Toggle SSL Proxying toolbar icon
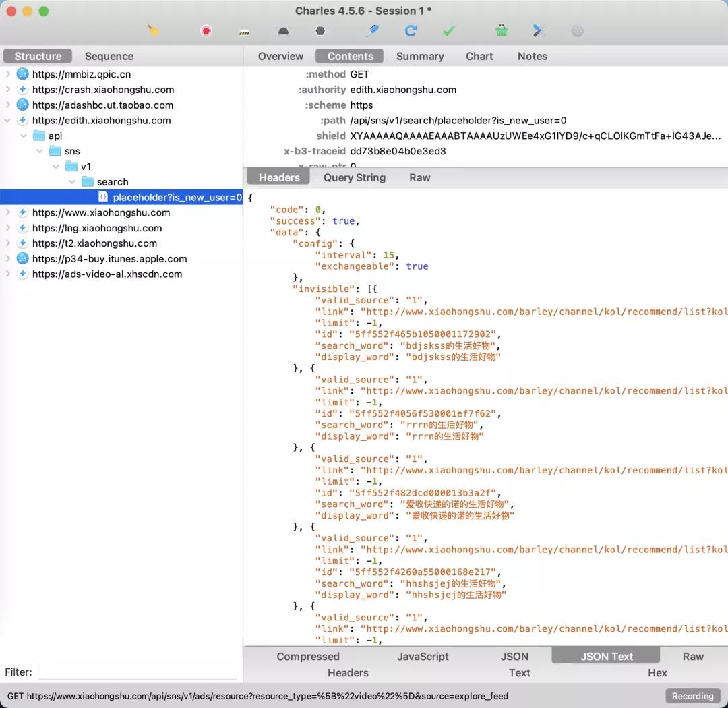 (244, 32)
